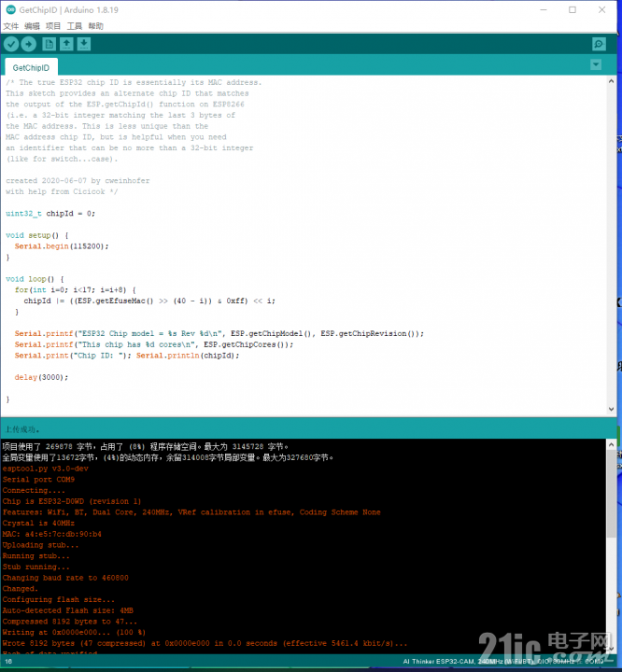Open the 文件 menu

click(11, 26)
